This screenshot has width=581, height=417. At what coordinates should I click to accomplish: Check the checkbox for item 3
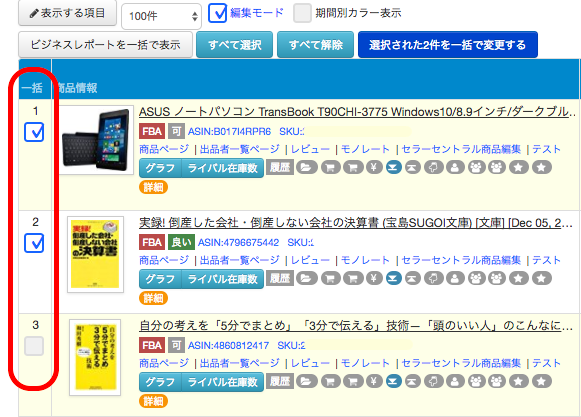coord(34,346)
